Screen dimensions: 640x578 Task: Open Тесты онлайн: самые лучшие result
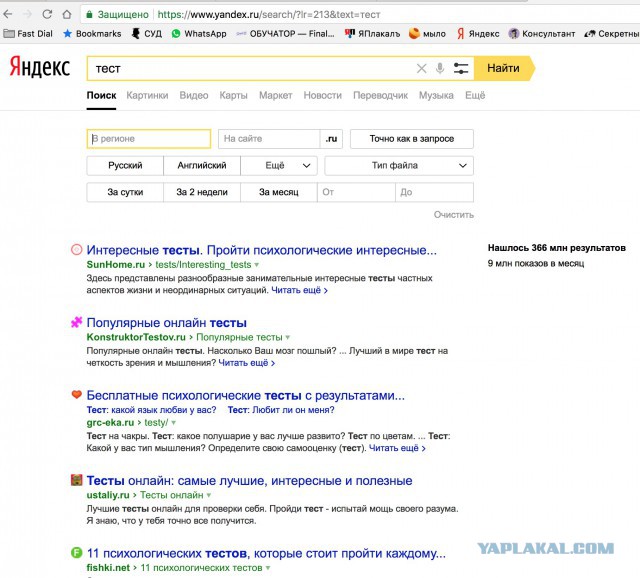tap(249, 480)
